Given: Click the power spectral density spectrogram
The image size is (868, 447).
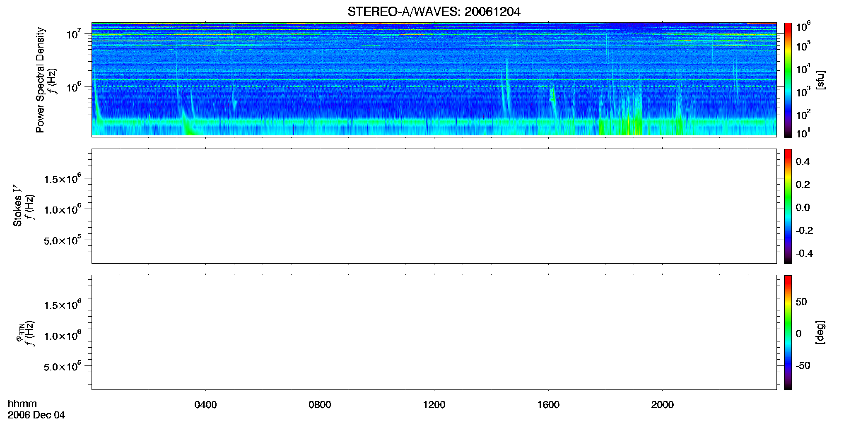Looking at the screenshot, I should click(x=434, y=79).
